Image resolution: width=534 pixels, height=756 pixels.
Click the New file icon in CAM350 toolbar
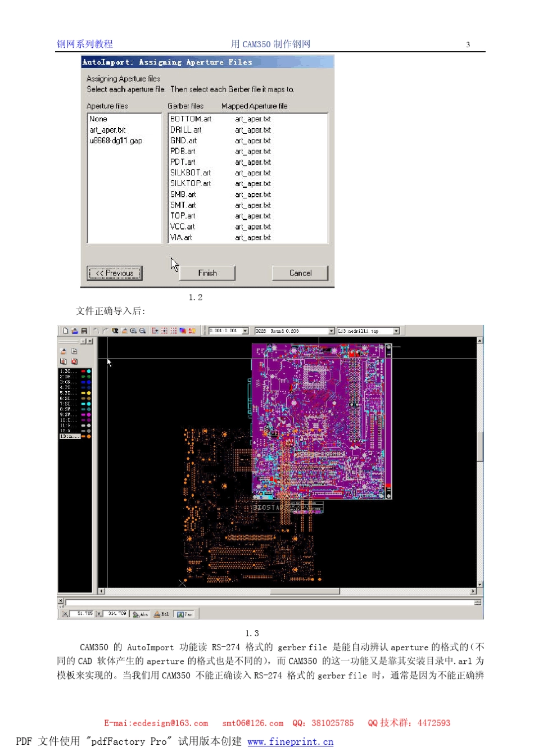pyautogui.click(x=66, y=331)
